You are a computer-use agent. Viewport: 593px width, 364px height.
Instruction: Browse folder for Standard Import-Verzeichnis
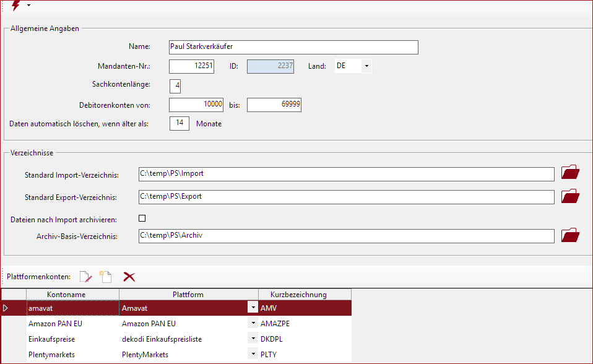pos(569,173)
